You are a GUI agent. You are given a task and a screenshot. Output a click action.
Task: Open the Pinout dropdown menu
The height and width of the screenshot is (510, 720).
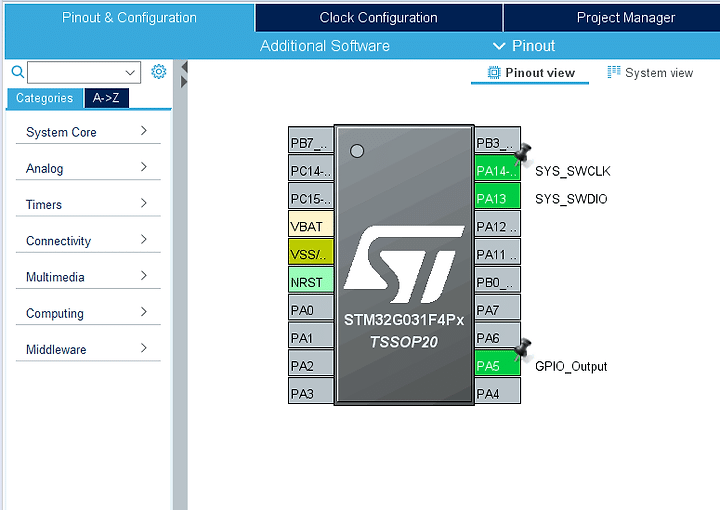524,46
